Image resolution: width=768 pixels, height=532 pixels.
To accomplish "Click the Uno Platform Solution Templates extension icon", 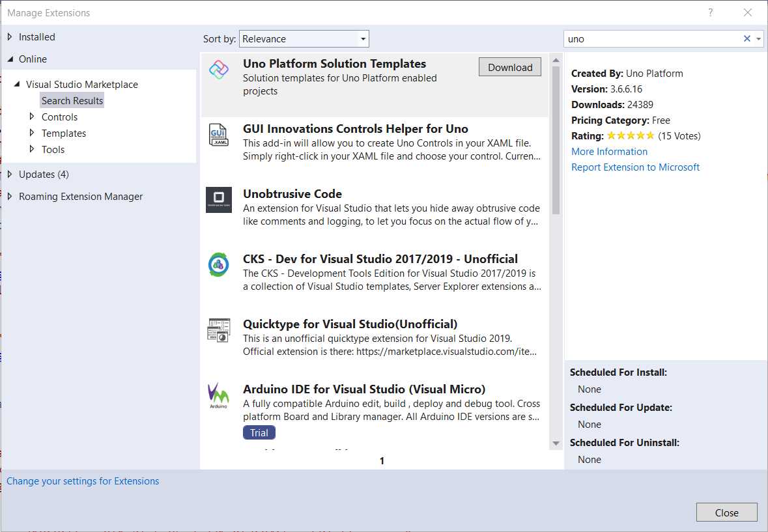I will click(218, 68).
